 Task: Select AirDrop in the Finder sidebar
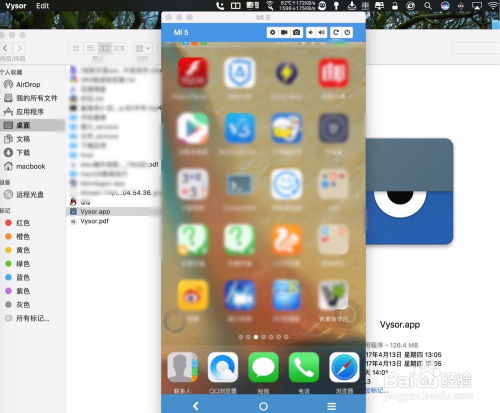pos(28,84)
